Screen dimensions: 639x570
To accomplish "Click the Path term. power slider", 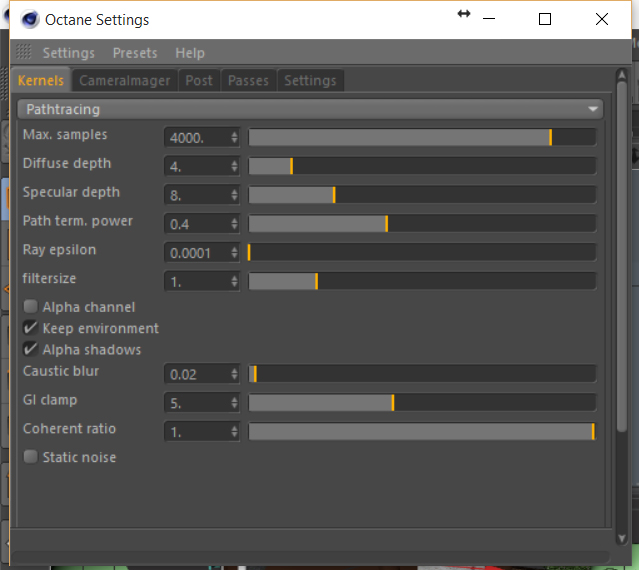I will [422, 224].
